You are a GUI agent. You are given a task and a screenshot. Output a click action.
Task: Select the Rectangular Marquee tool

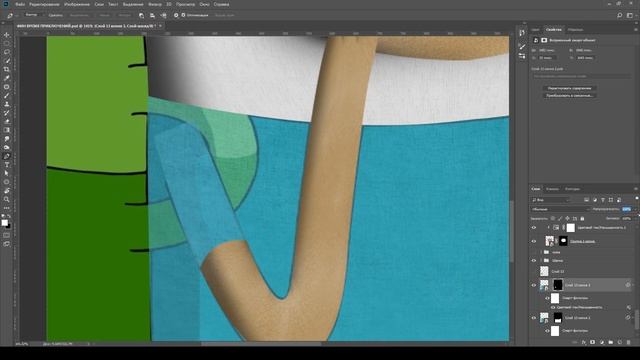click(x=7, y=43)
